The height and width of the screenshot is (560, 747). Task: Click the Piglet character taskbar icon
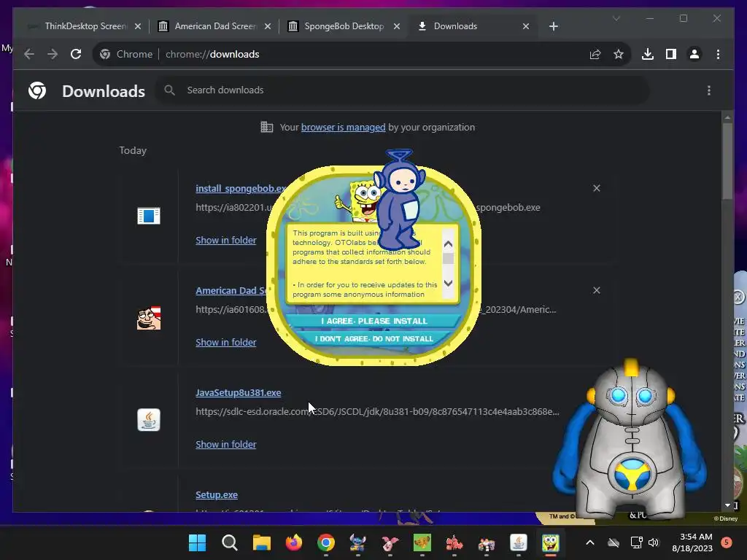(390, 542)
